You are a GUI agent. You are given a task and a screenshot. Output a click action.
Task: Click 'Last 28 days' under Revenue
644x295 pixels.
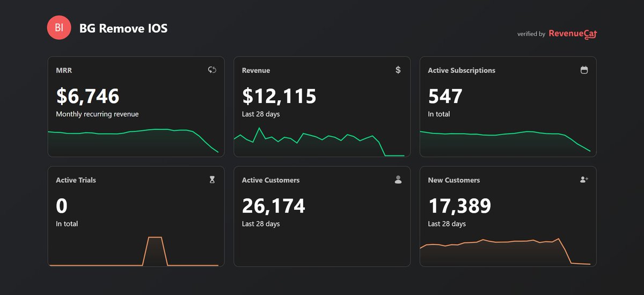(x=261, y=114)
